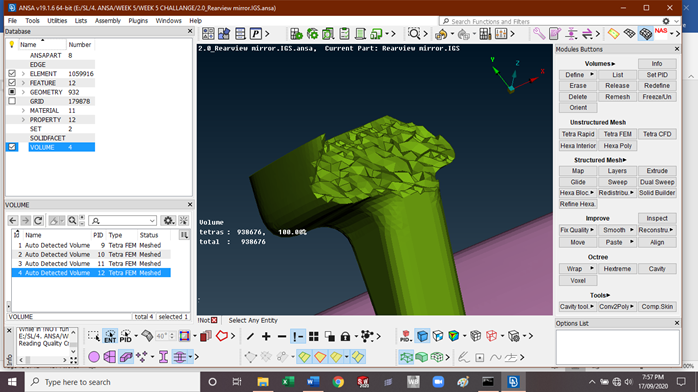Click the Tetra FEM button

[617, 134]
